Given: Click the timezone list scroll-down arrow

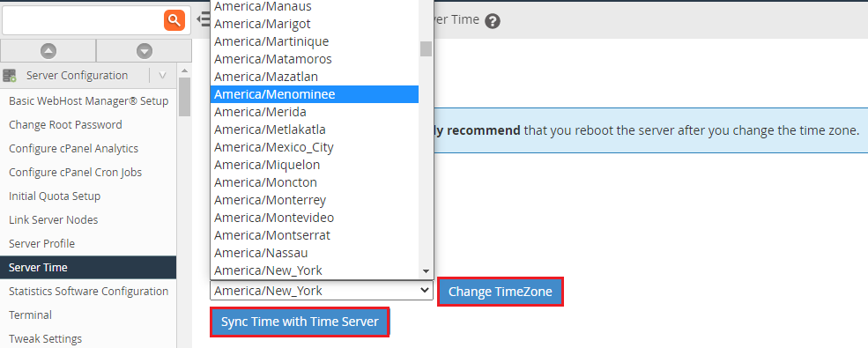Looking at the screenshot, I should [x=426, y=271].
